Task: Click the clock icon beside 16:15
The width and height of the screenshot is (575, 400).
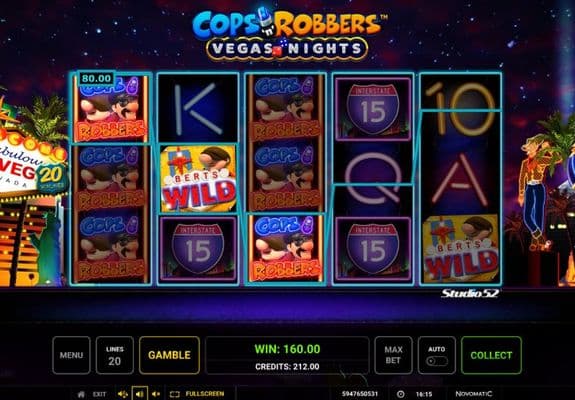Action: point(400,394)
